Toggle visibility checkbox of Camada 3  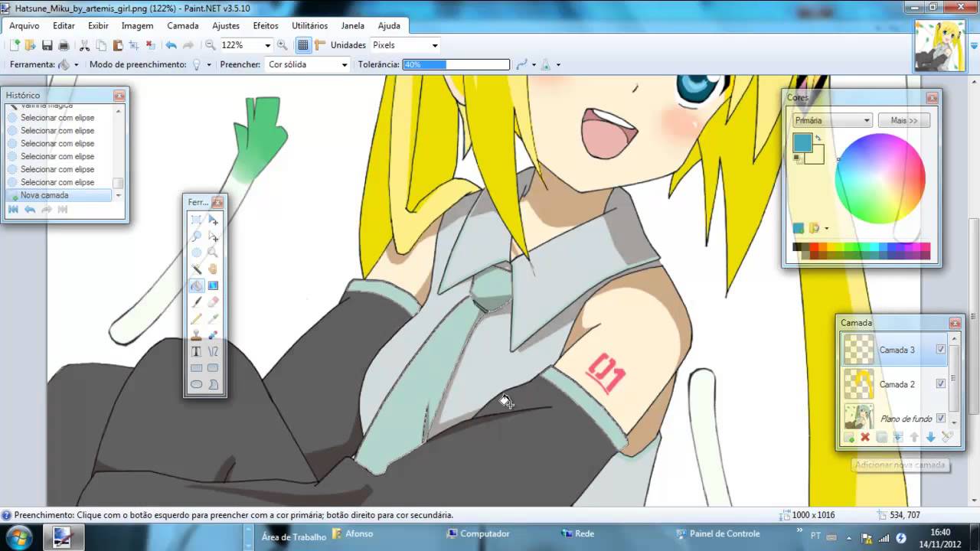pos(941,349)
